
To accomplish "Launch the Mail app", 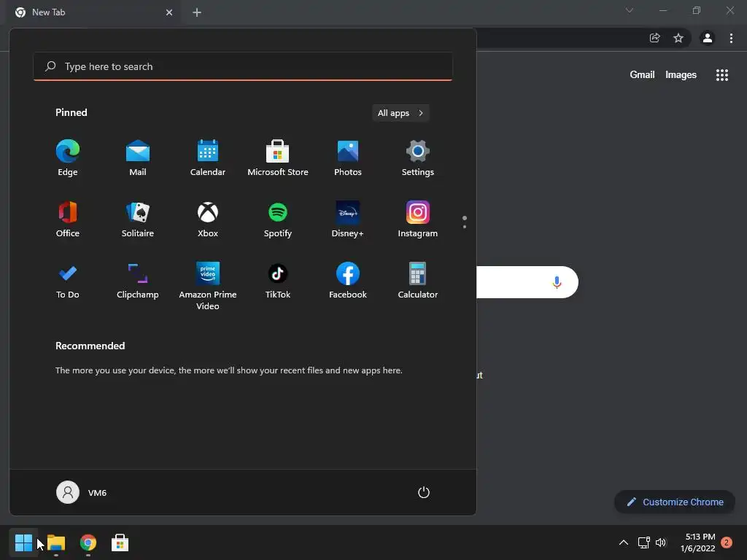I will click(x=138, y=158).
